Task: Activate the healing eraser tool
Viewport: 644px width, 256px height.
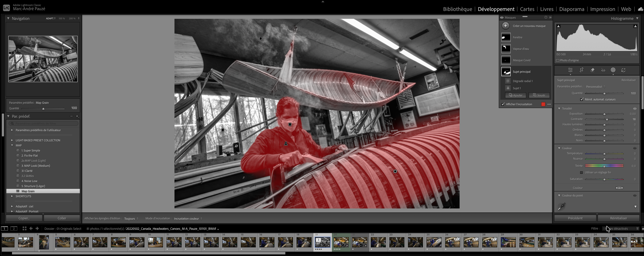Action: [592, 70]
